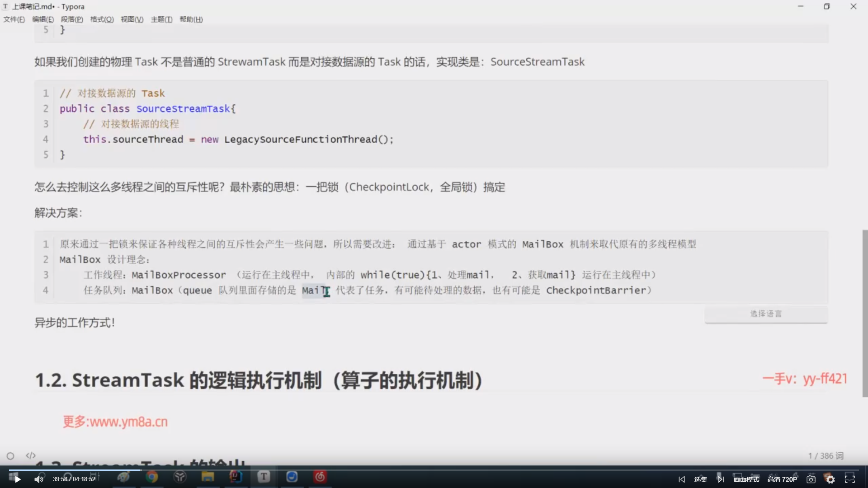Click the 386 词 word count
Image resolution: width=868 pixels, height=488 pixels.
pyautogui.click(x=826, y=456)
